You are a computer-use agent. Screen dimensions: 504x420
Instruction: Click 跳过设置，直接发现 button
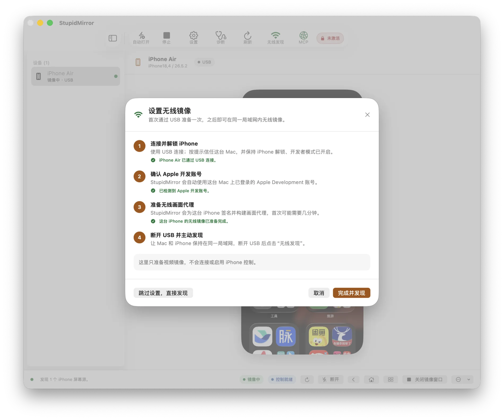click(163, 293)
